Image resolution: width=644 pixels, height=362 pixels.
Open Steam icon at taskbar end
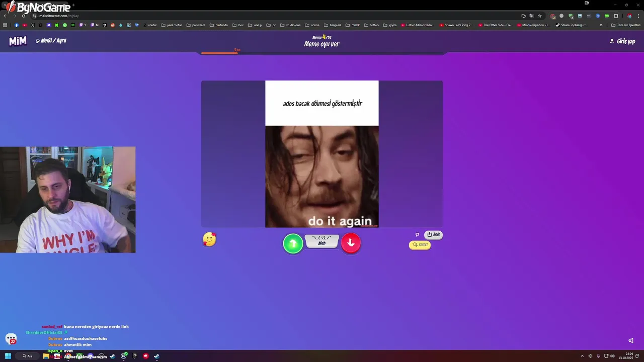point(156,356)
